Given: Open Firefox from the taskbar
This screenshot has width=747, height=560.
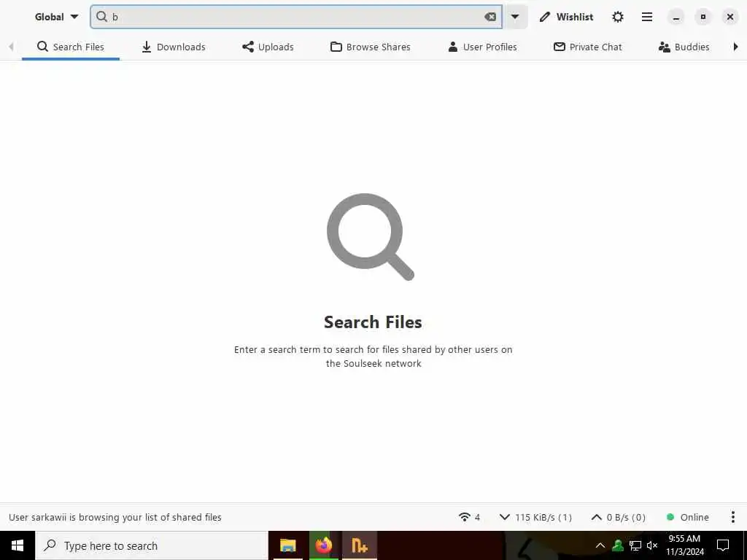Looking at the screenshot, I should 323,545.
